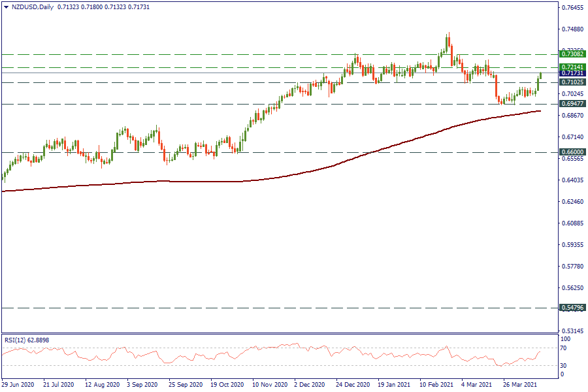Click the dashed horizontal line at 0.66000
Screen dimensions: 588x392
(294, 152)
